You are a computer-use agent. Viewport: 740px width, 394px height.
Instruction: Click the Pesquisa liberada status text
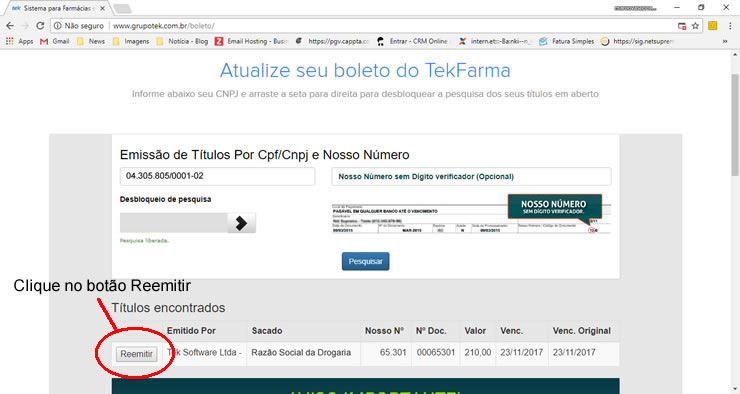coord(144,241)
